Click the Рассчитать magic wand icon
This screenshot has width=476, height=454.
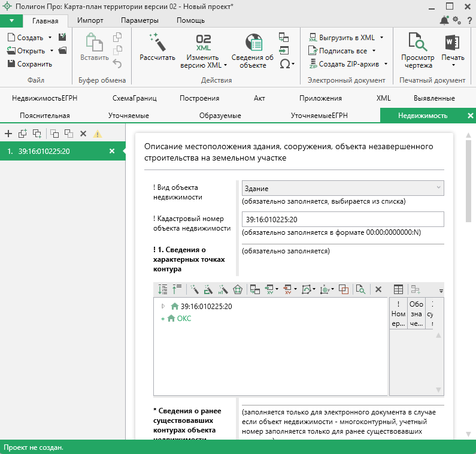(x=157, y=43)
